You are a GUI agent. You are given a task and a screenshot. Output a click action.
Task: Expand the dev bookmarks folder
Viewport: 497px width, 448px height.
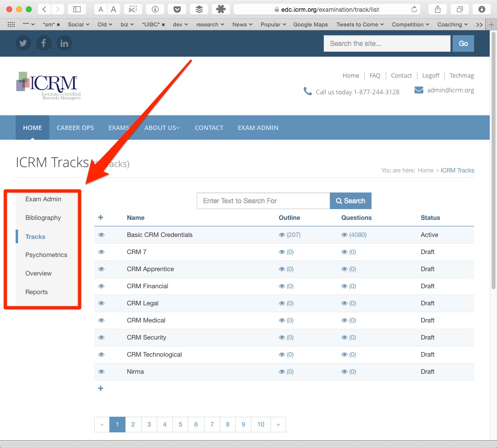(180, 24)
